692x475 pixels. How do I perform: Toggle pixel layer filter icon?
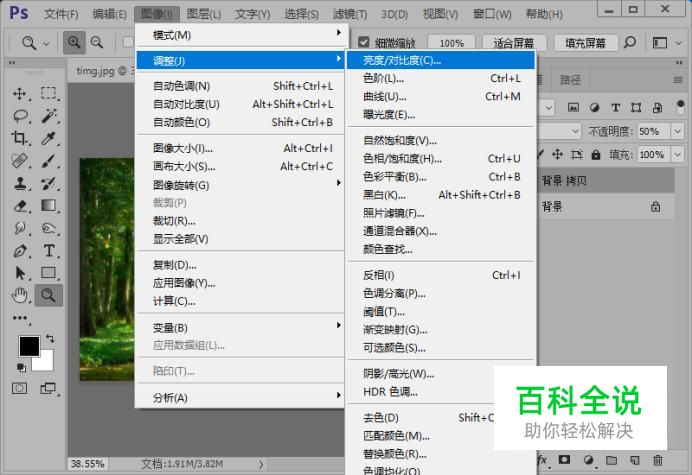573,107
